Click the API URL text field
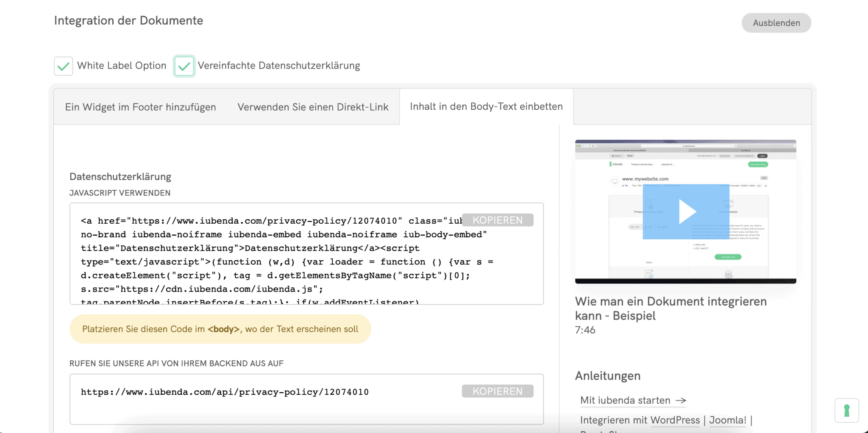 (306, 399)
